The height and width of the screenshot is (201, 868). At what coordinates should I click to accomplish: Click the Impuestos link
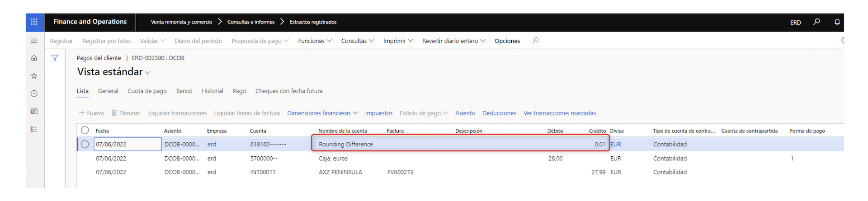tap(379, 113)
